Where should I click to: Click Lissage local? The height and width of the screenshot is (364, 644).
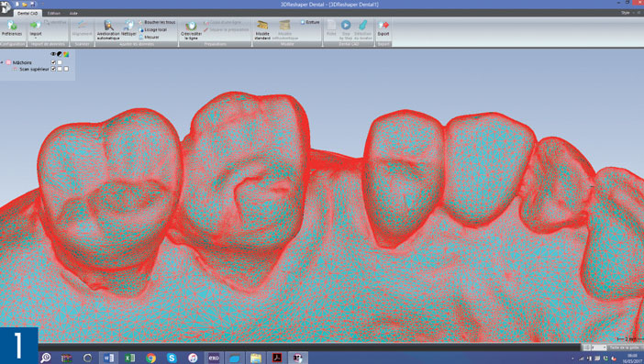[x=153, y=29]
